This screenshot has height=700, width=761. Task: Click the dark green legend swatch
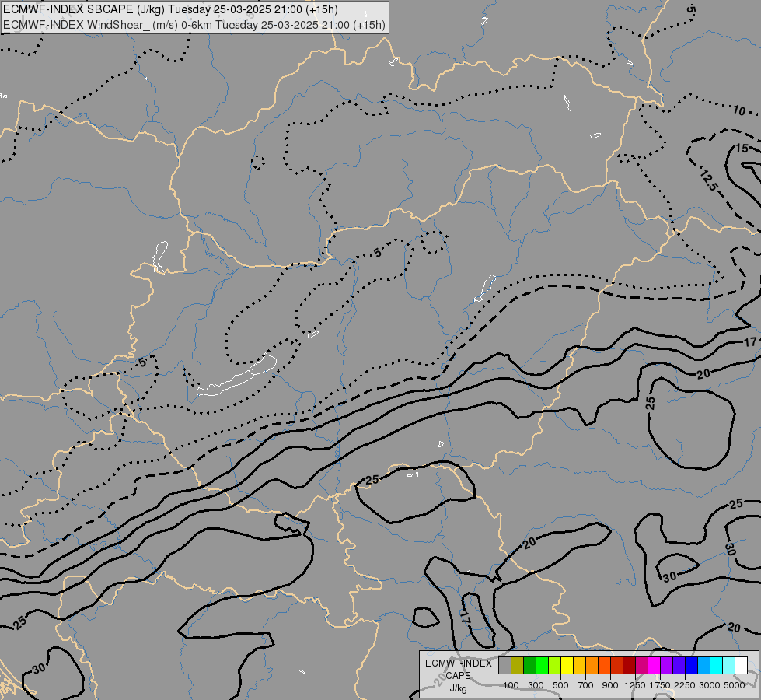tap(529, 665)
